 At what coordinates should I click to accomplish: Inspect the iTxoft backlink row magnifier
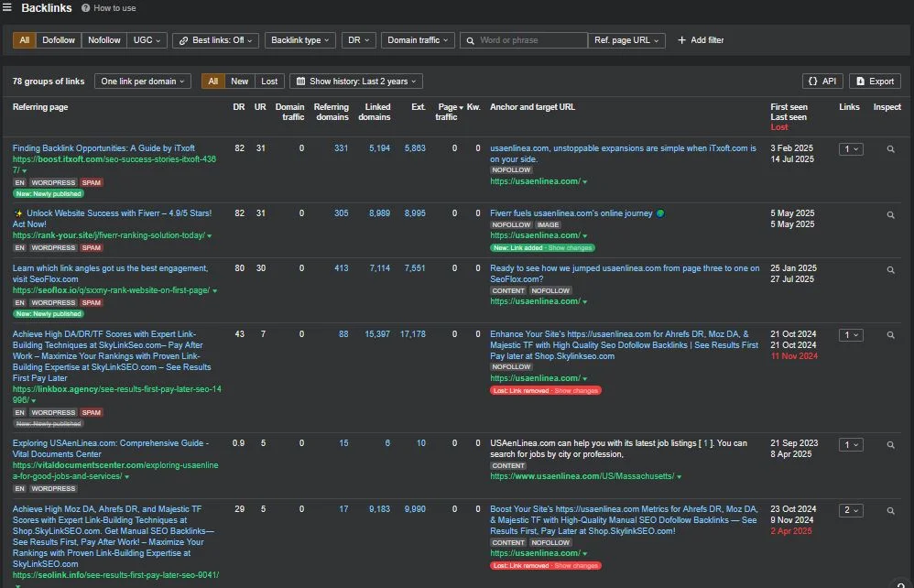point(890,149)
